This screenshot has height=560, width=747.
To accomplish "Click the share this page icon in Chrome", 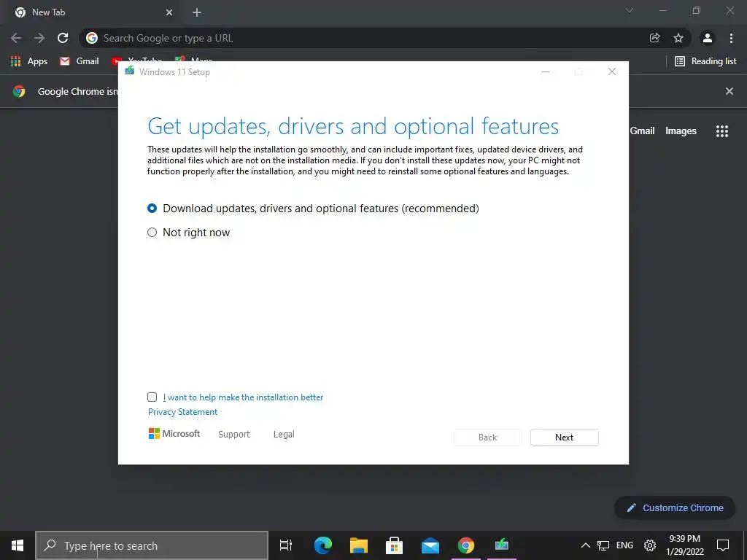I will pos(654,38).
